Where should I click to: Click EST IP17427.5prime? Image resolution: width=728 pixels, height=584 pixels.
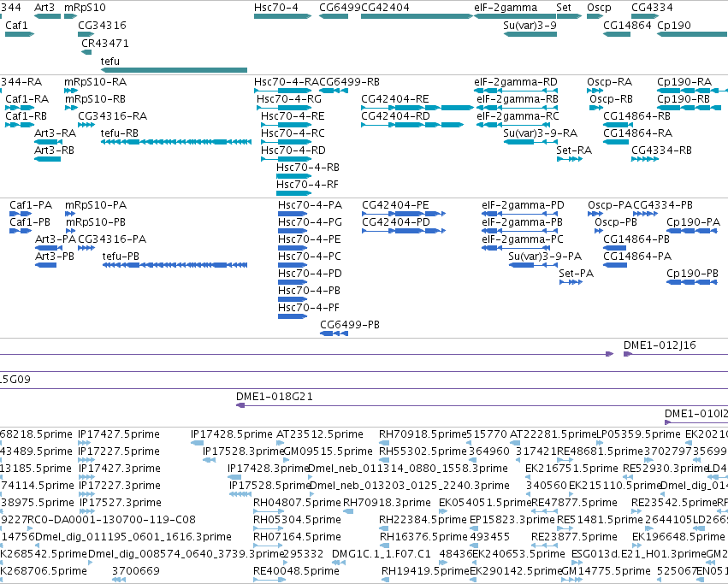coord(86,442)
